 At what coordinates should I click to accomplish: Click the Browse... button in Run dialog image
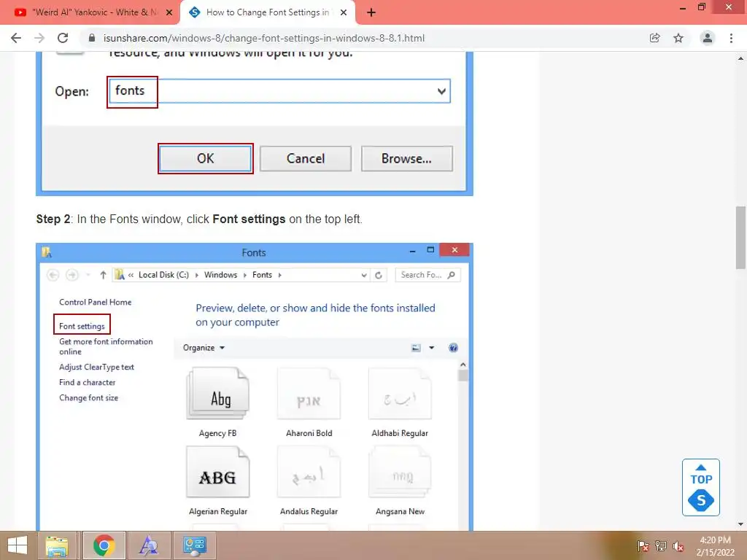point(406,158)
